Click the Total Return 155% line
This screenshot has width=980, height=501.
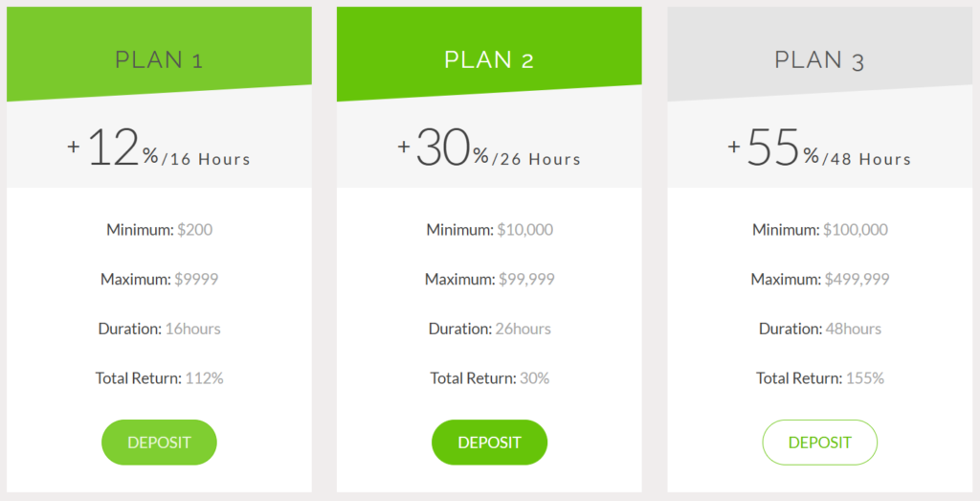point(819,378)
